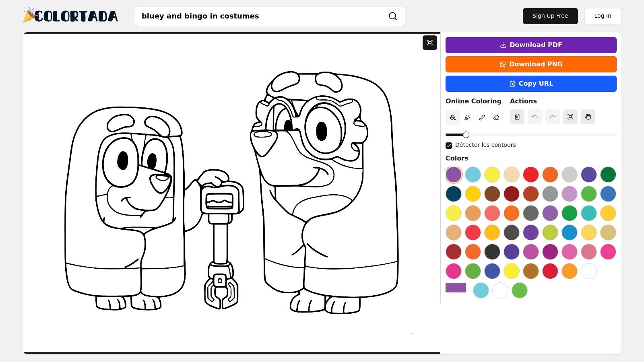Viewport: 644px width, 362px height.
Task: Click the Colortada logo
Action: coord(70,15)
